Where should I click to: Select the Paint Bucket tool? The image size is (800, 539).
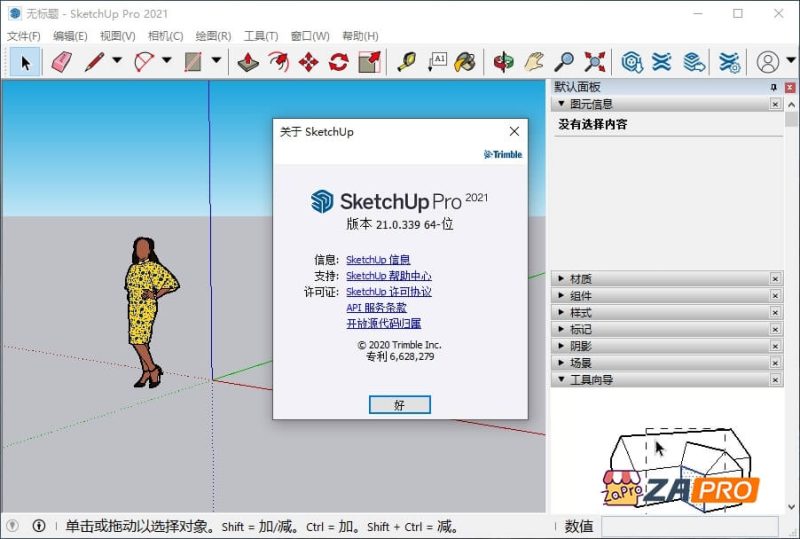tap(465, 62)
